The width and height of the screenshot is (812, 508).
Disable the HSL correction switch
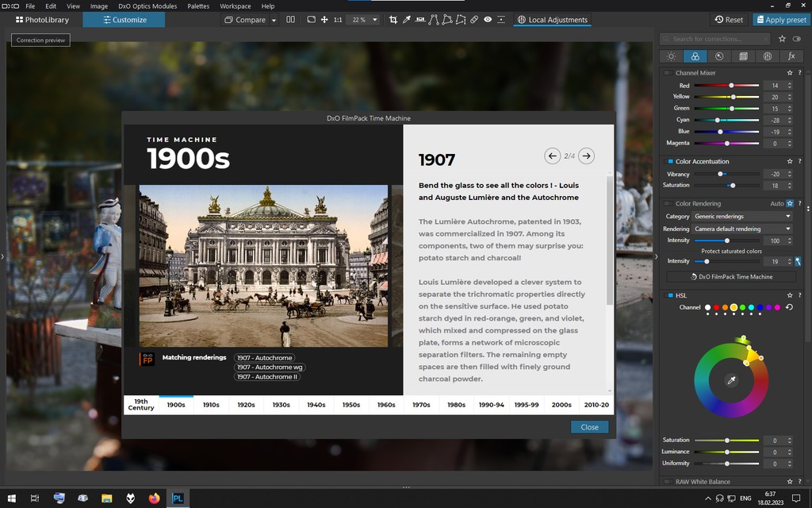pos(668,295)
